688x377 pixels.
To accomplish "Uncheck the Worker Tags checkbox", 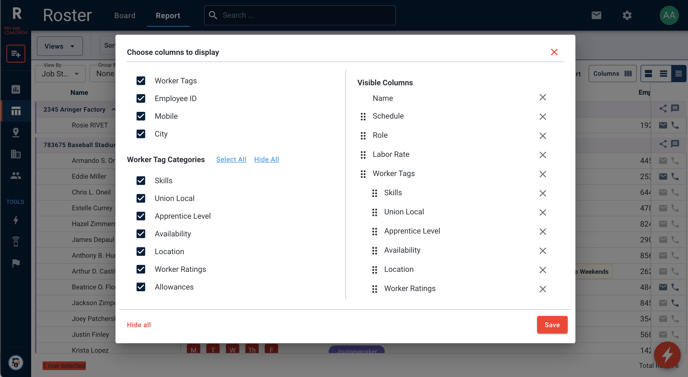I will coord(140,81).
